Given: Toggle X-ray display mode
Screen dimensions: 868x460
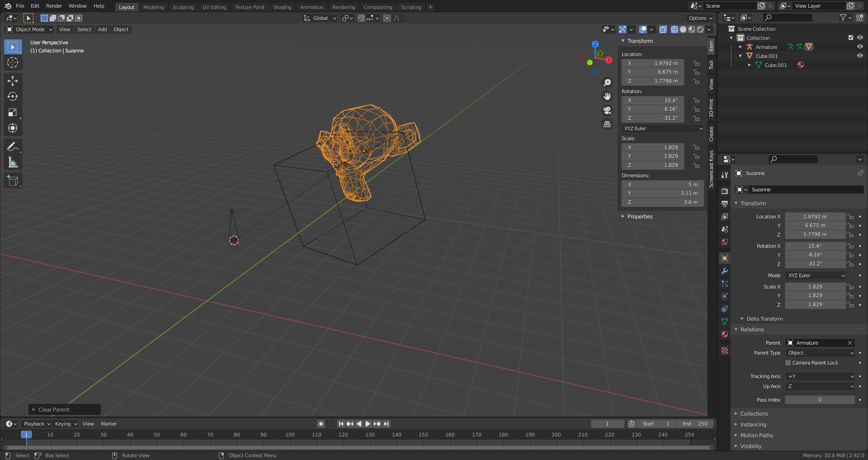Looking at the screenshot, I should click(663, 29).
